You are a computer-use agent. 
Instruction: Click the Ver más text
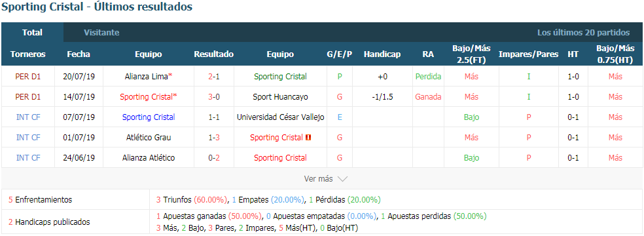pos(318,179)
